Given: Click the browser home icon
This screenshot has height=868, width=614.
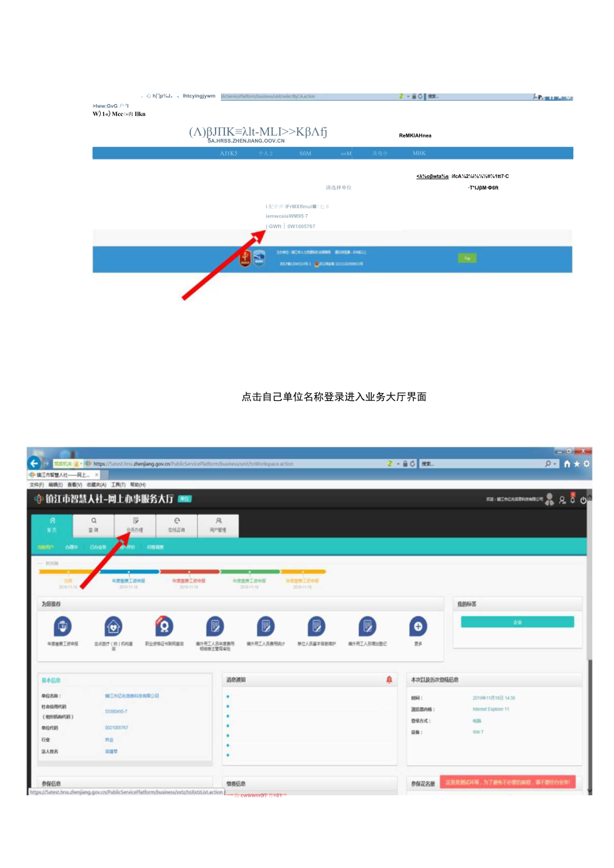Looking at the screenshot, I should [x=567, y=464].
